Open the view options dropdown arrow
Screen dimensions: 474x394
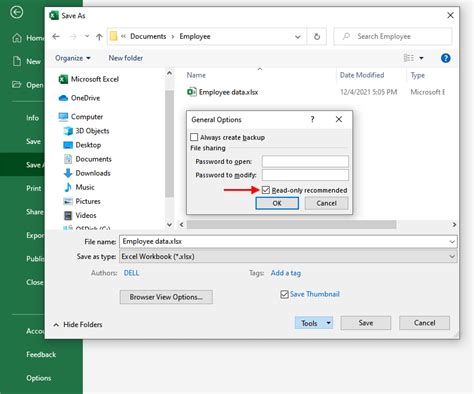(x=421, y=58)
